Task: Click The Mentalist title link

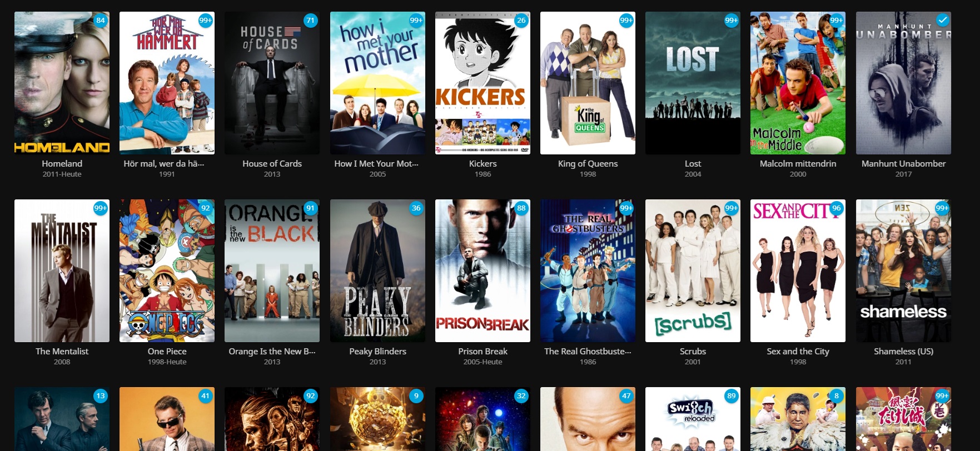Action: pos(62,351)
